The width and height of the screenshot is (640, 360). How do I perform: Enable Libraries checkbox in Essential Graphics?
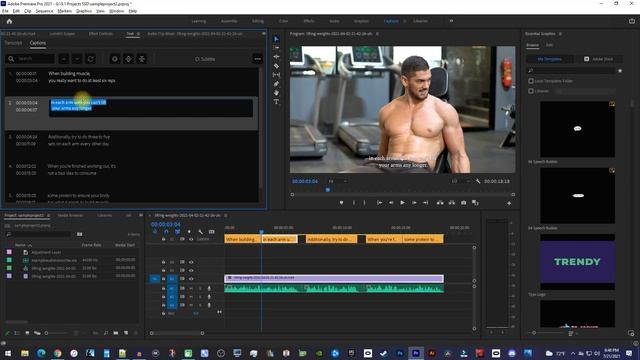click(x=531, y=91)
